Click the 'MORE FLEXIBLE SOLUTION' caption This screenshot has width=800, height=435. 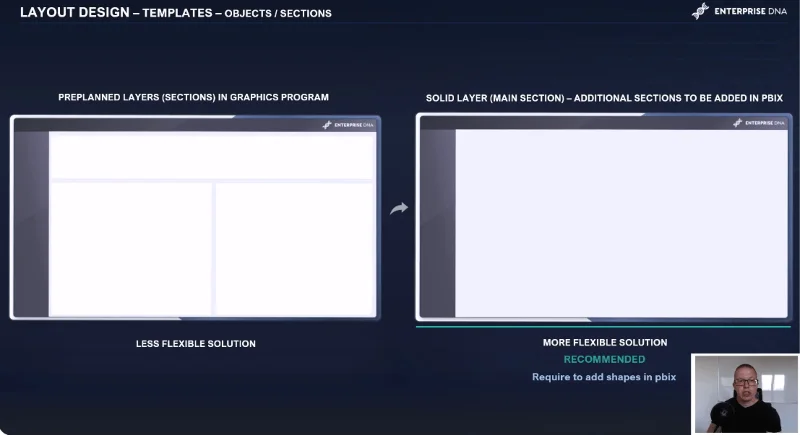point(605,343)
